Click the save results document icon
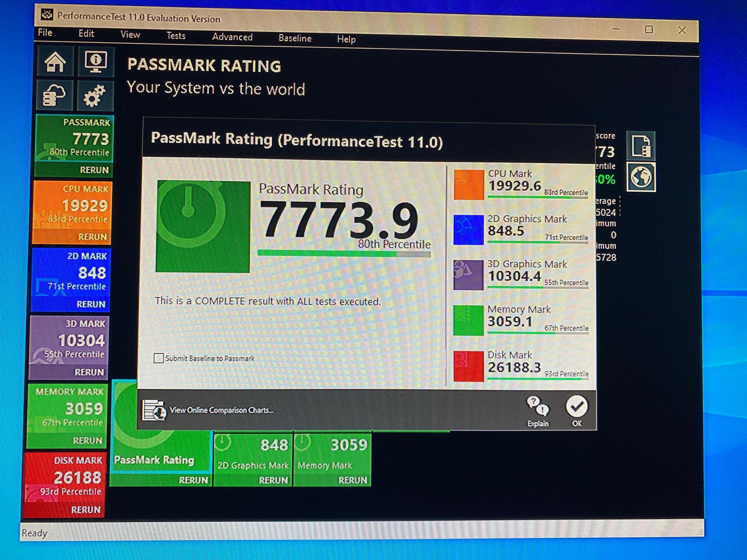This screenshot has width=747, height=560. click(641, 146)
